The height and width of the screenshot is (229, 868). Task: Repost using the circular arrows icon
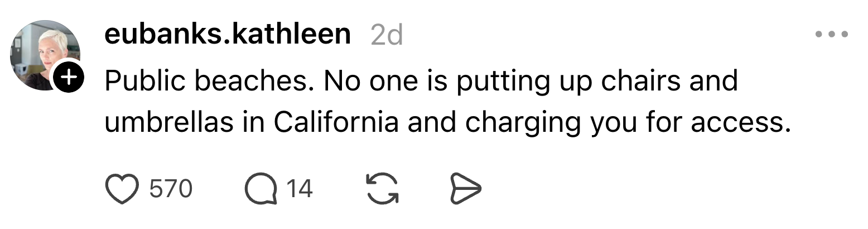coord(382,189)
